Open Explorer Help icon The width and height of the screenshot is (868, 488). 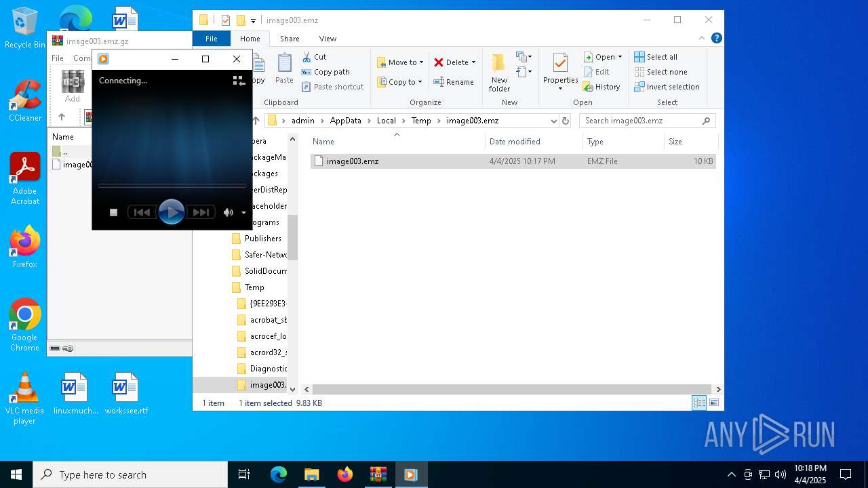(716, 39)
